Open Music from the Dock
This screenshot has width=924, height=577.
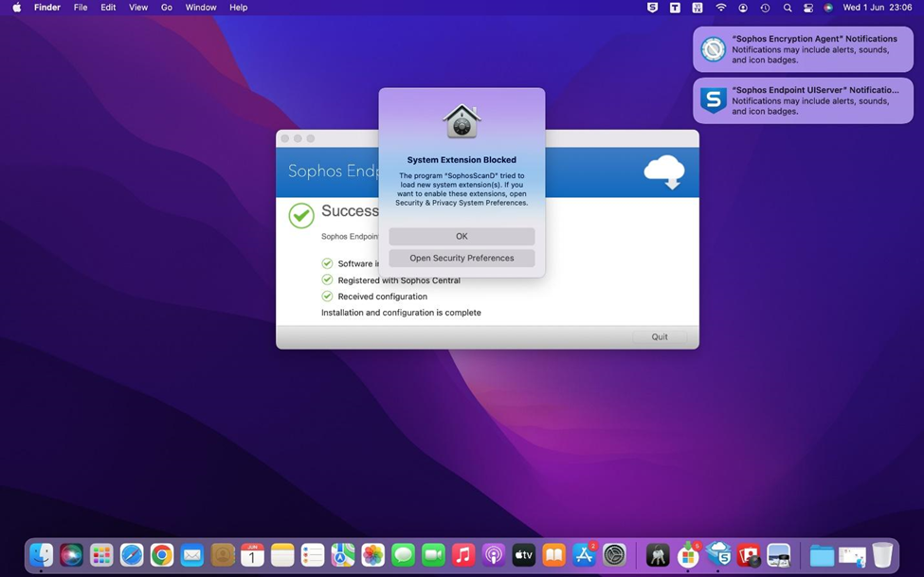click(463, 555)
